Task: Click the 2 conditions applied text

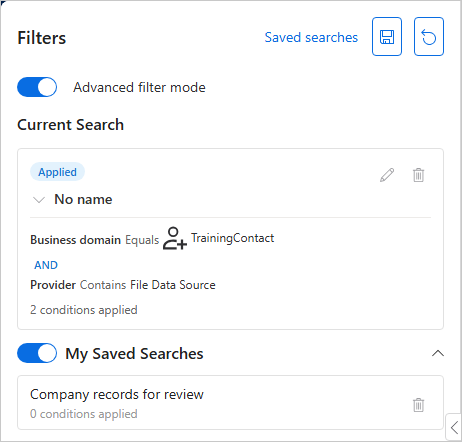Action: point(84,310)
